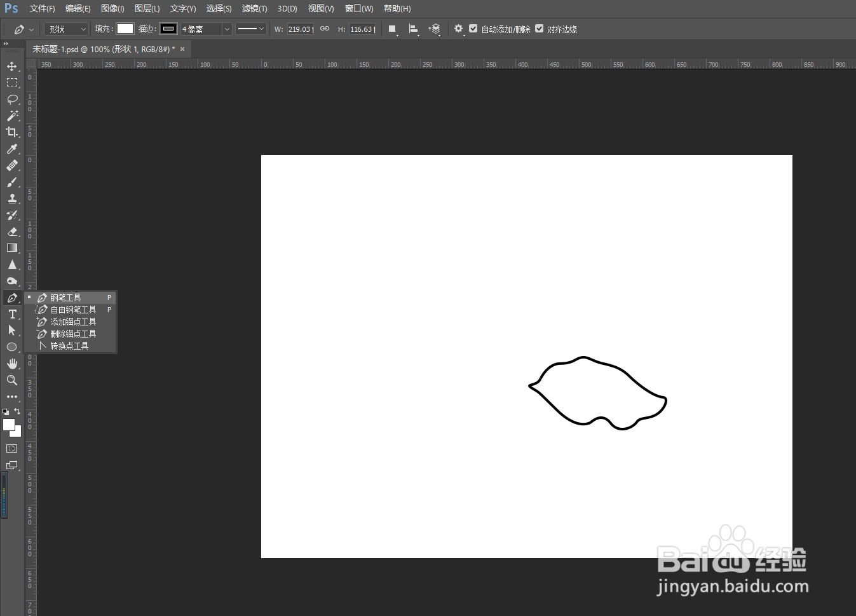The width and height of the screenshot is (856, 616).
Task: Select the Sponge/Dodge tool
Action: click(12, 281)
